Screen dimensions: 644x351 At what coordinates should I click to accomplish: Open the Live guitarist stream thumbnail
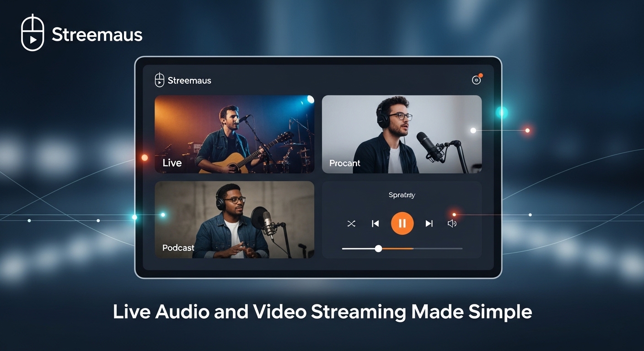click(x=234, y=134)
